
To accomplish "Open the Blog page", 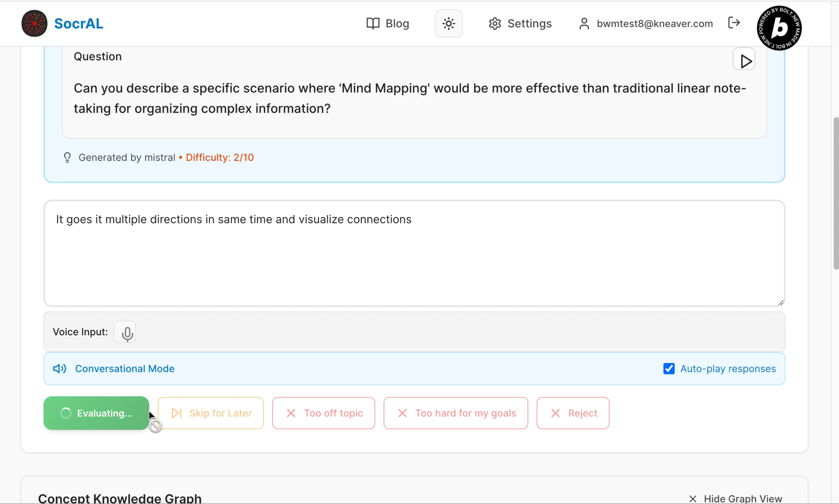I will pyautogui.click(x=388, y=24).
